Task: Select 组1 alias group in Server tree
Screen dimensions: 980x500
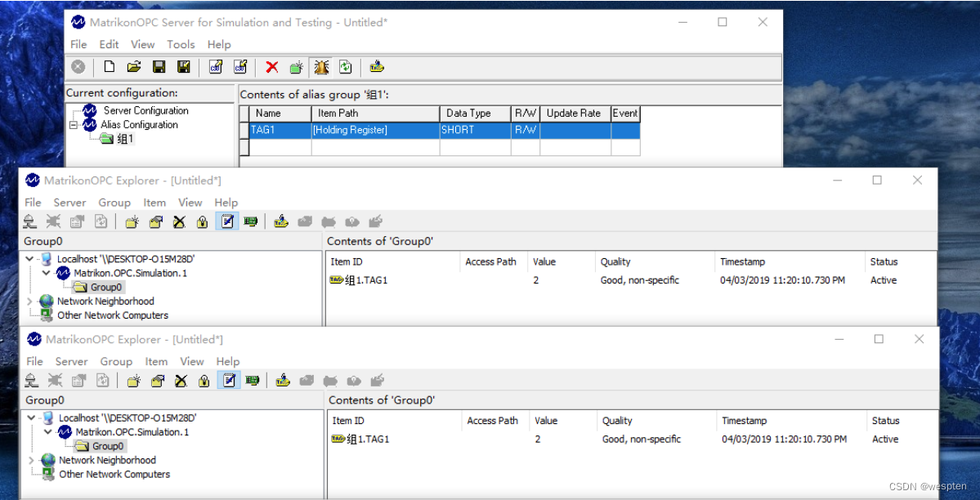Action: click(126, 139)
